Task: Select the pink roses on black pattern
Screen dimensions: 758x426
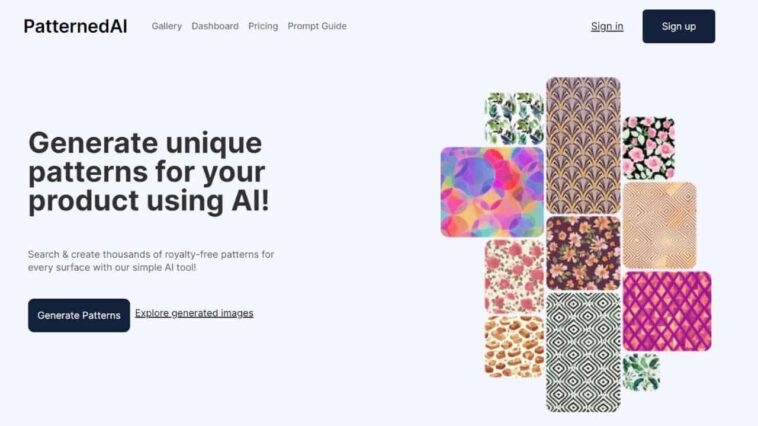Action: [x=649, y=147]
